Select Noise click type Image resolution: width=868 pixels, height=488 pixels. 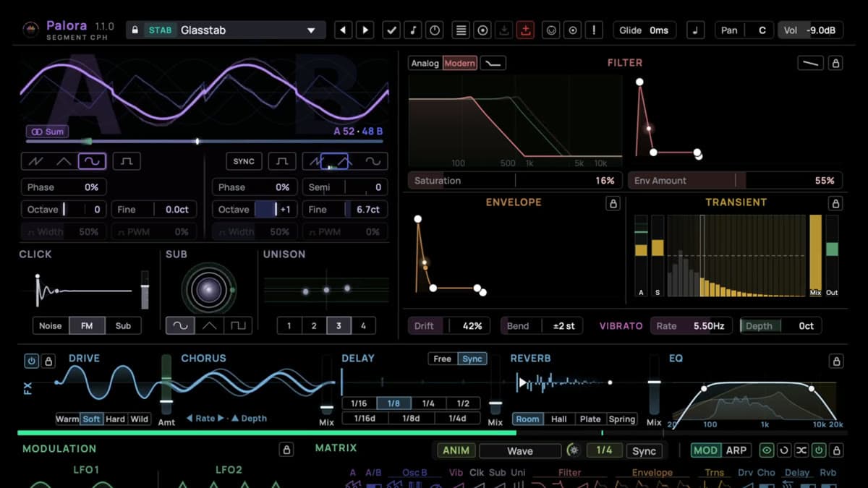pos(51,326)
